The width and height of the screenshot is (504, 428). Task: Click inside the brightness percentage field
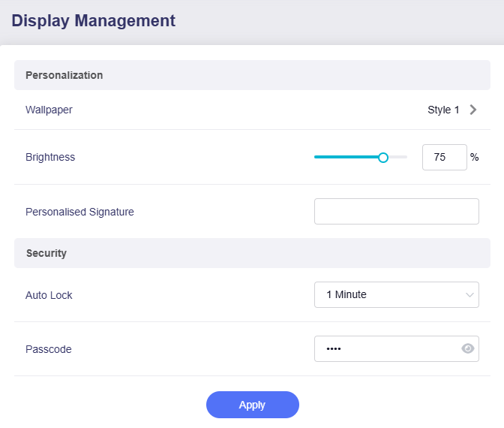(444, 158)
